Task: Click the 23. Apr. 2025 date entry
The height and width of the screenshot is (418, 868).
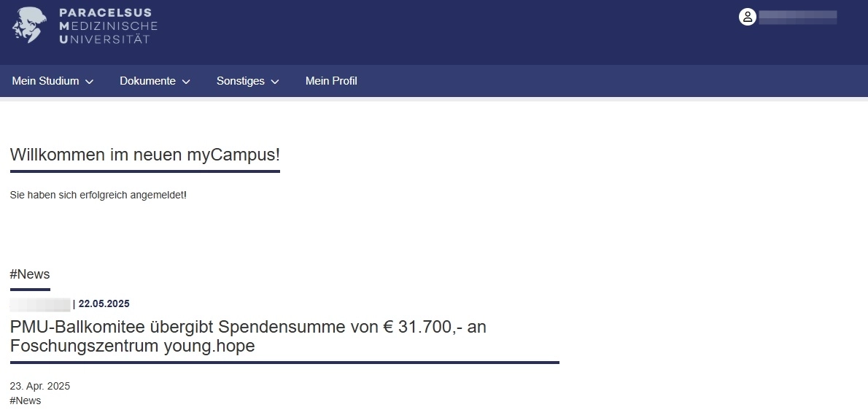Action: (x=40, y=386)
